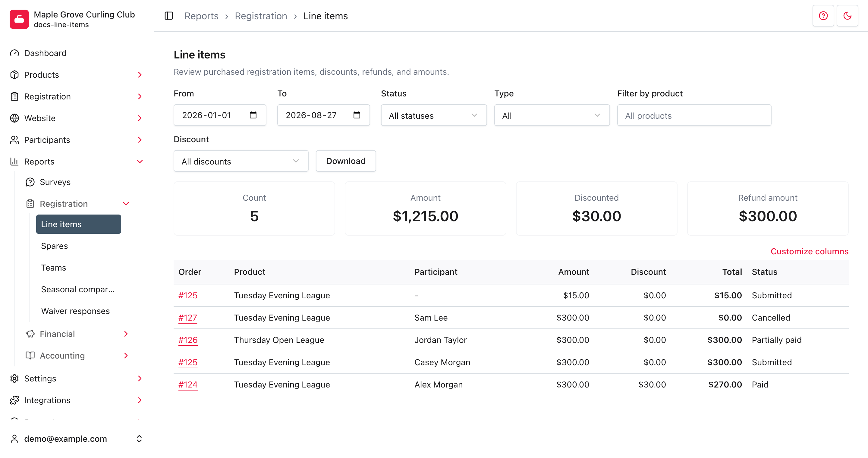Click the Reports bar chart icon

tap(14, 162)
